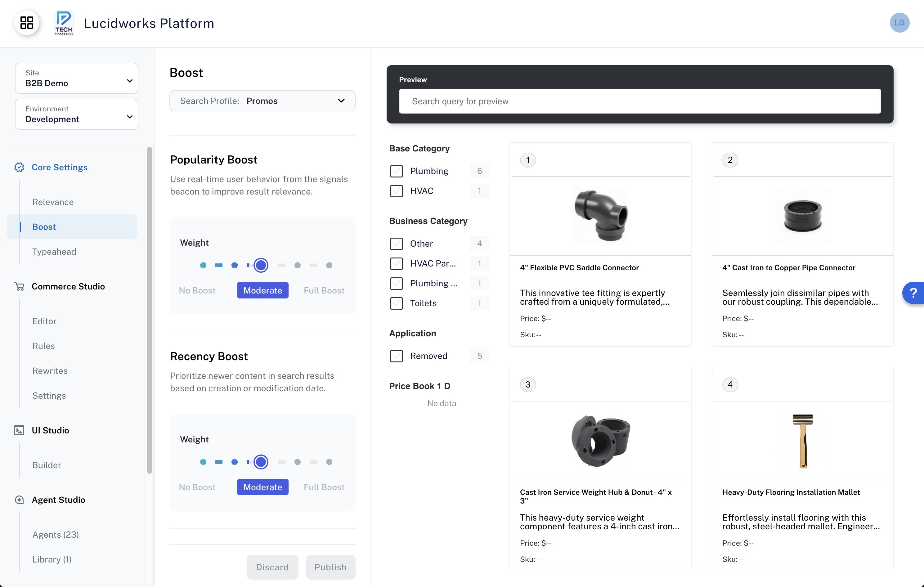The width and height of the screenshot is (924, 587).
Task: Click the Lucidworks Platform title
Action: tap(149, 23)
